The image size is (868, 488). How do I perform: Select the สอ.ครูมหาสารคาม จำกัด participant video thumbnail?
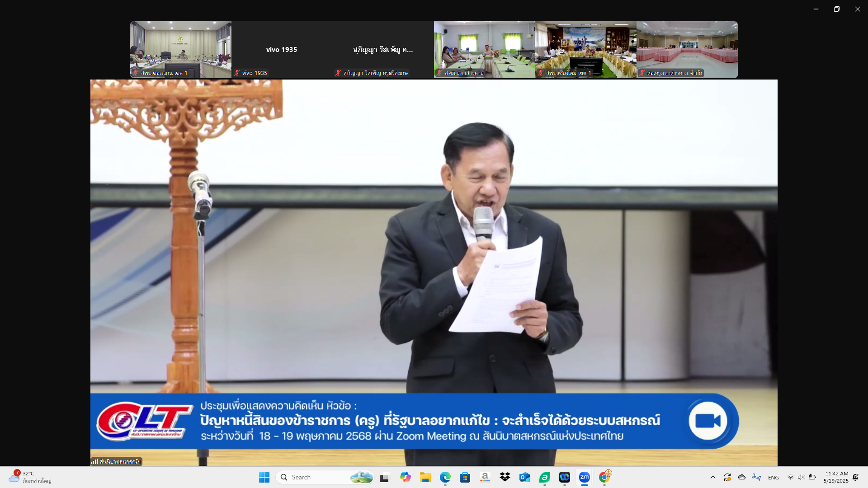687,50
